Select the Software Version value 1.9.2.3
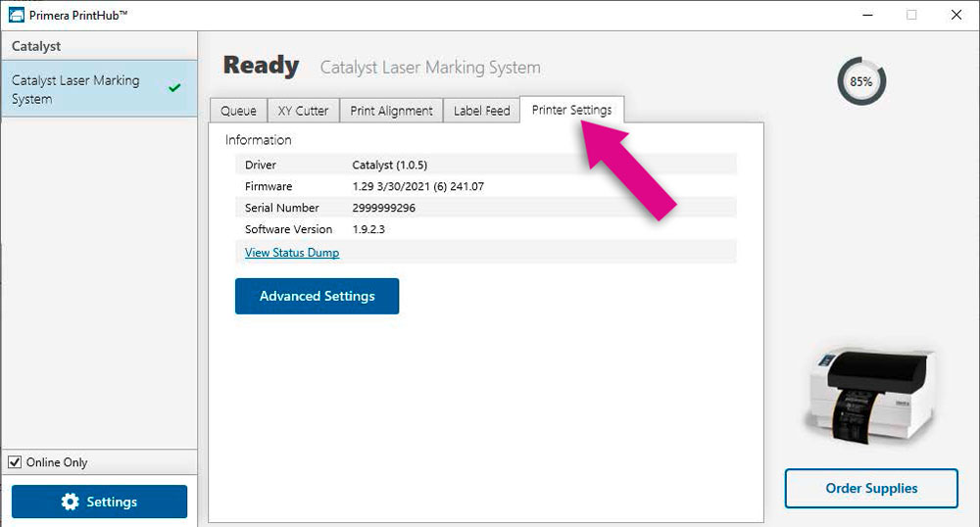 [x=368, y=229]
